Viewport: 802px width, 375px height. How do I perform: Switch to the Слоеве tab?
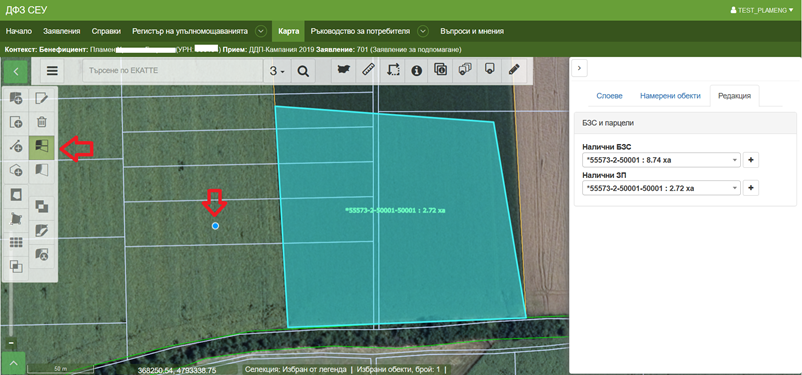[610, 96]
